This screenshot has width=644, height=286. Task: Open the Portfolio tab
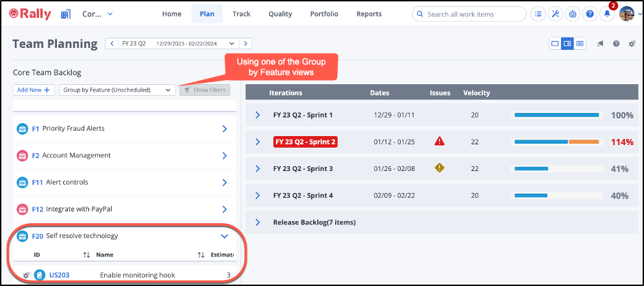(323, 14)
